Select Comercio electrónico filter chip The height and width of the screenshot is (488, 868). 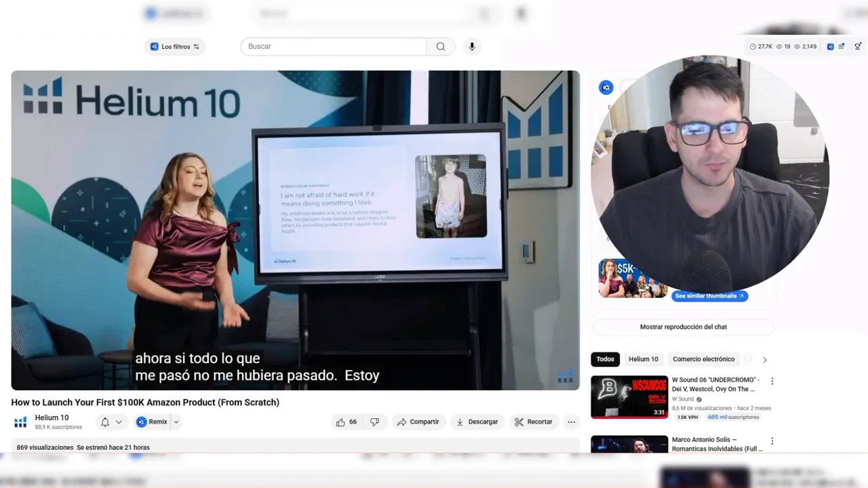[703, 359]
